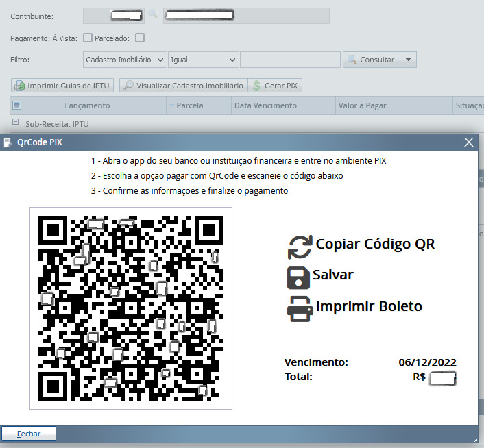
Task: Click the Salvar floppy disk icon
Action: click(x=298, y=277)
